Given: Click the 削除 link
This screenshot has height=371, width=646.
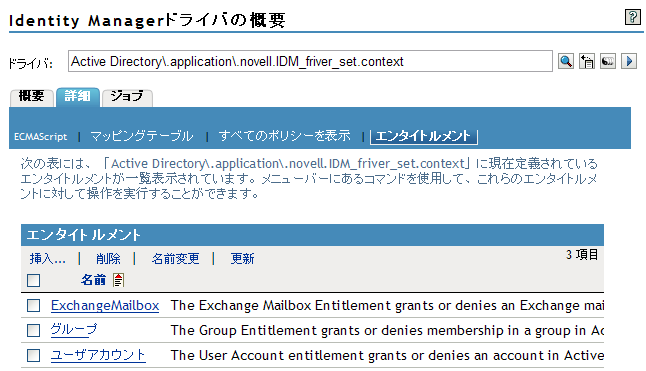Looking at the screenshot, I should click(x=108, y=259).
